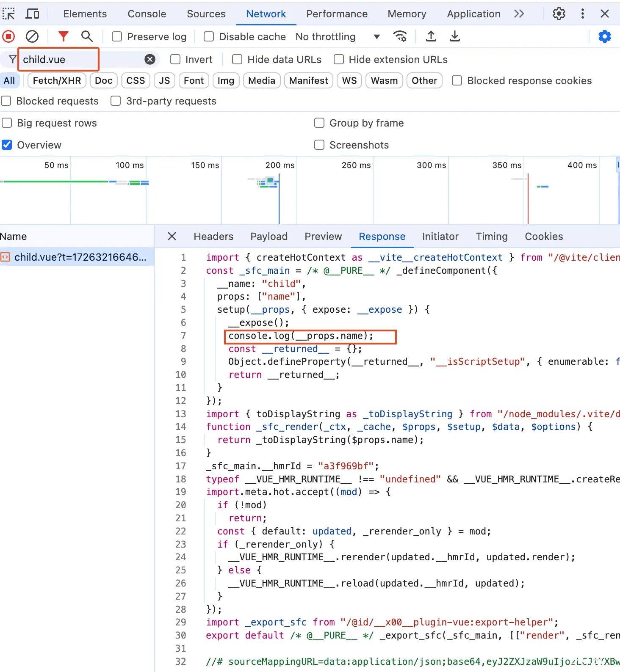The width and height of the screenshot is (620, 672).
Task: Filter by Media requests
Action: (x=262, y=80)
